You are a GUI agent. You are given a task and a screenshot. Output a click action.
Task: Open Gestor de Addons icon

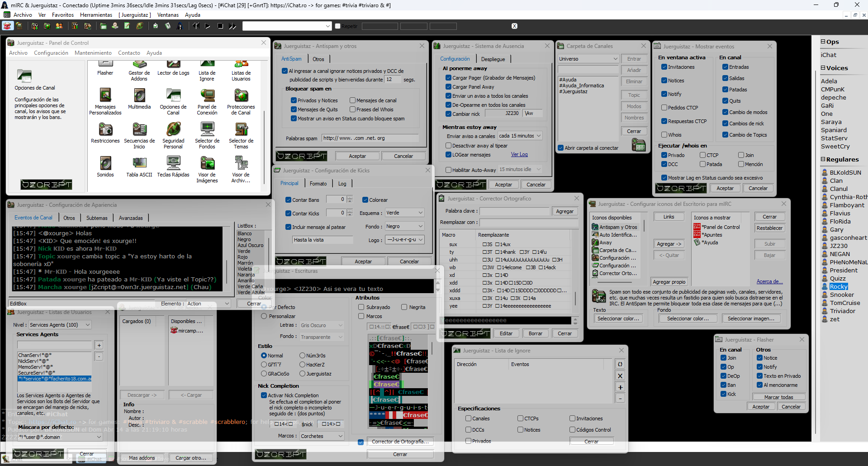pos(139,71)
